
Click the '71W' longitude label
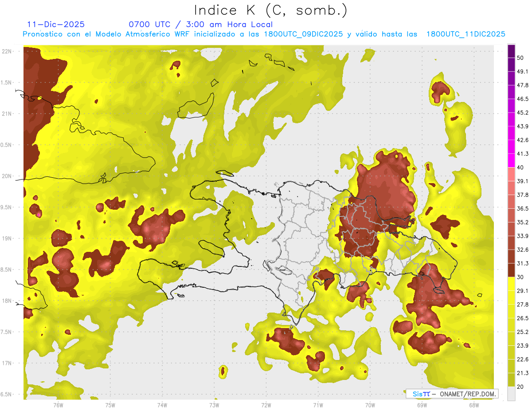318,405
